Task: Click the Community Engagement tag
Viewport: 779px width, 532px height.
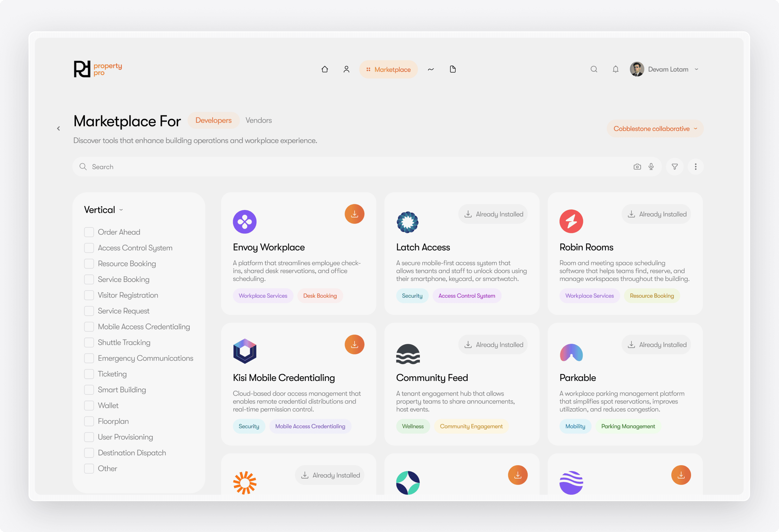Action: click(x=471, y=426)
